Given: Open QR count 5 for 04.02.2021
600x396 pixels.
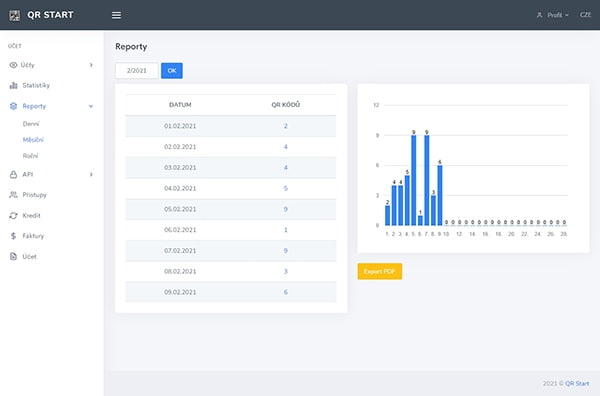Looking at the screenshot, I should pos(285,188).
